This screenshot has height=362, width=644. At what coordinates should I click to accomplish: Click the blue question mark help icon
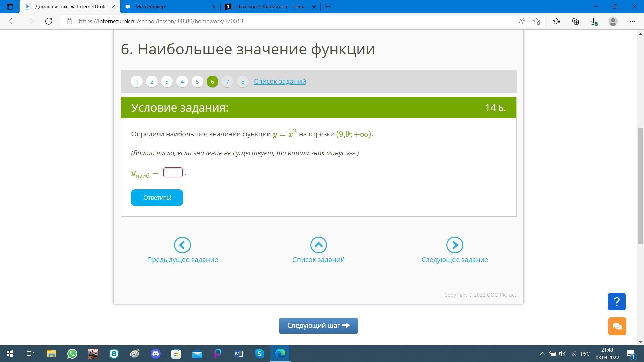click(x=616, y=302)
